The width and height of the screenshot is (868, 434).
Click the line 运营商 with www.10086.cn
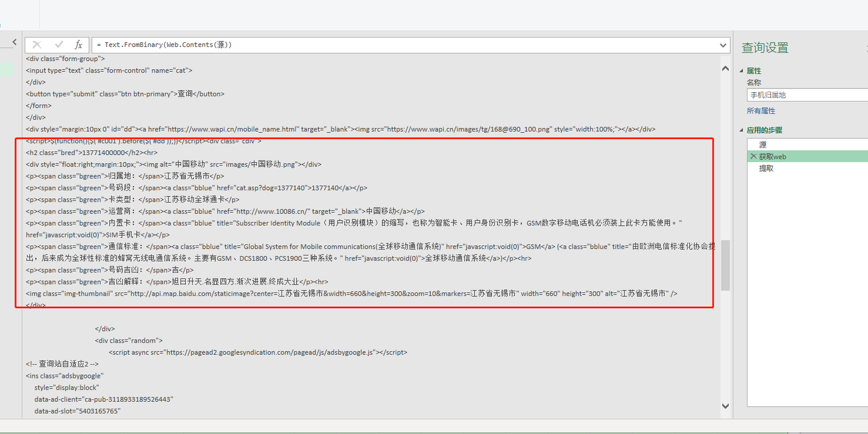[x=225, y=212]
